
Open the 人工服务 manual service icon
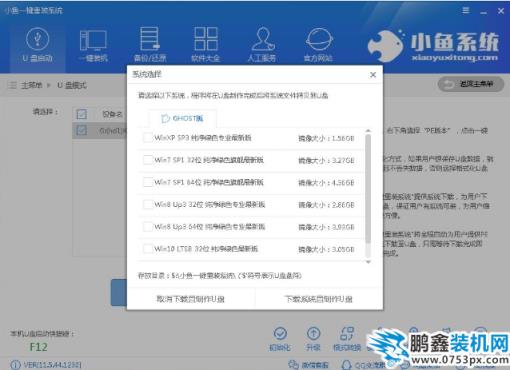(x=262, y=45)
